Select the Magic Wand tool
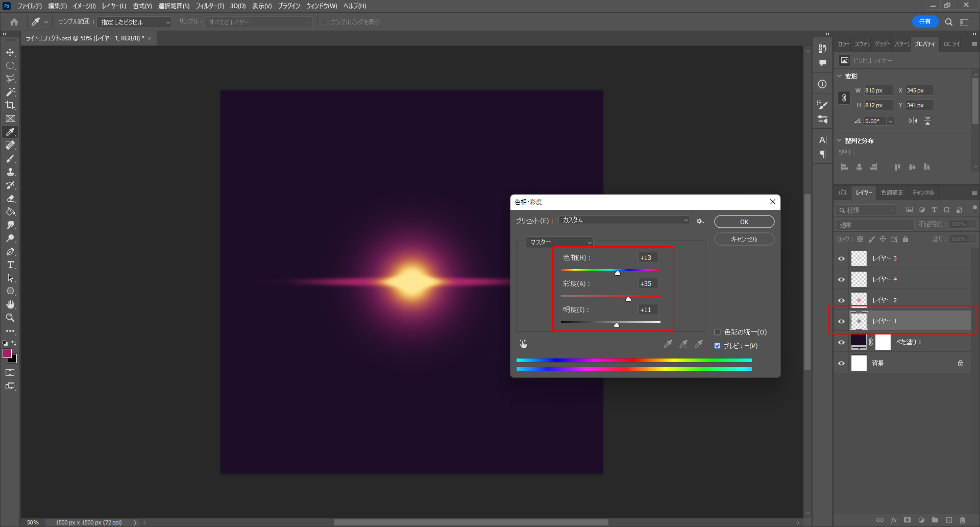 click(x=10, y=92)
